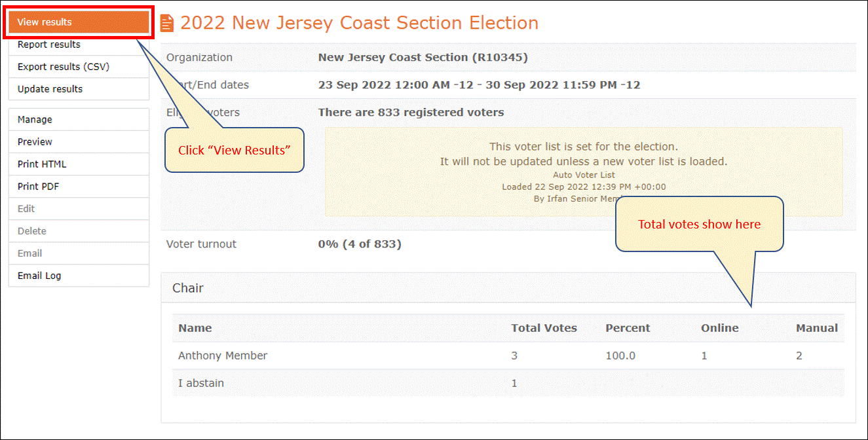Select the I abstain result row

pyautogui.click(x=508, y=383)
